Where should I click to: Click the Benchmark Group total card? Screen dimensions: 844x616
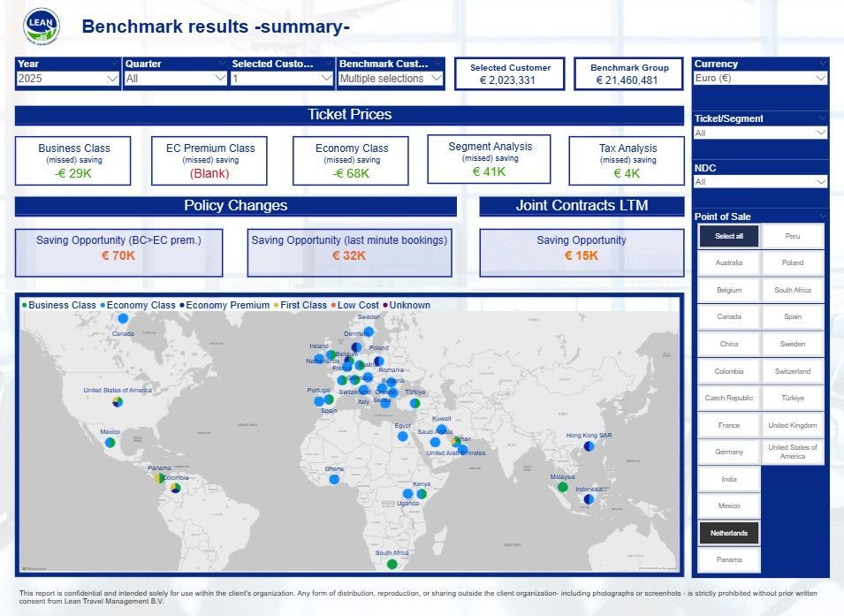point(629,73)
